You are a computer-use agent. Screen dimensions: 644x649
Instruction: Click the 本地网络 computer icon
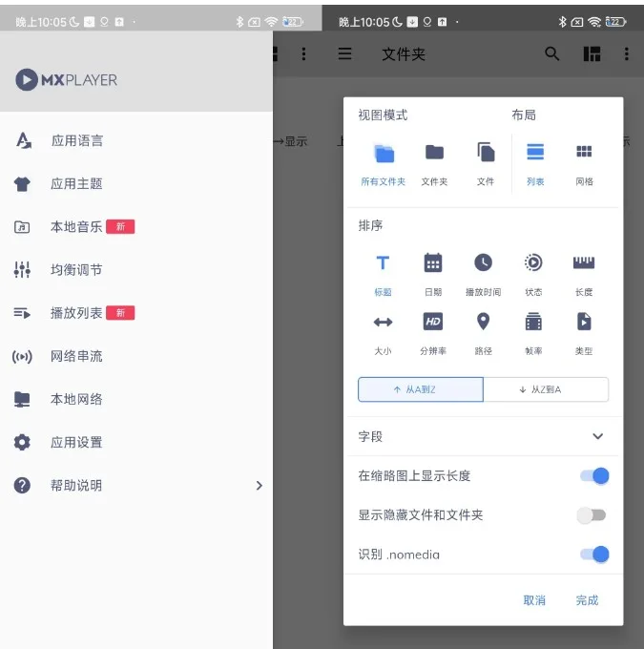(22, 399)
